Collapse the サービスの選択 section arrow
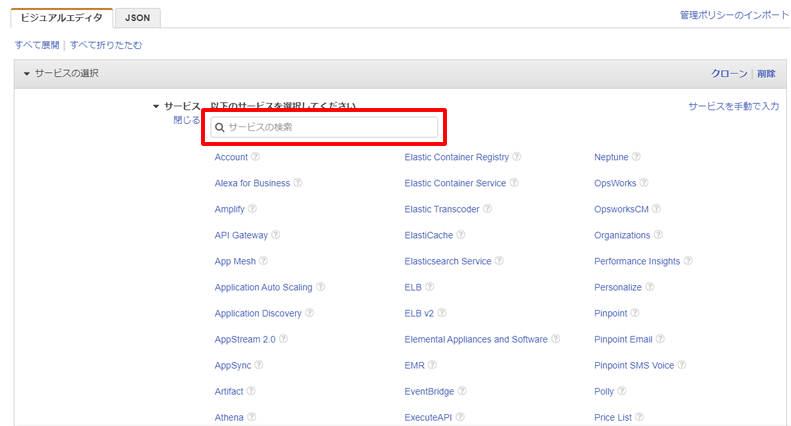This screenshot has width=791, height=426. point(27,74)
